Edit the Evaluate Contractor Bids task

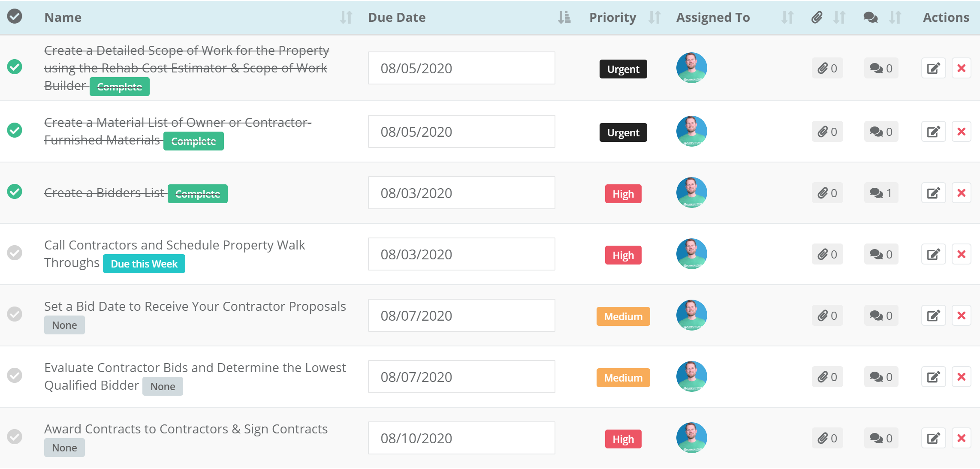coord(933,376)
